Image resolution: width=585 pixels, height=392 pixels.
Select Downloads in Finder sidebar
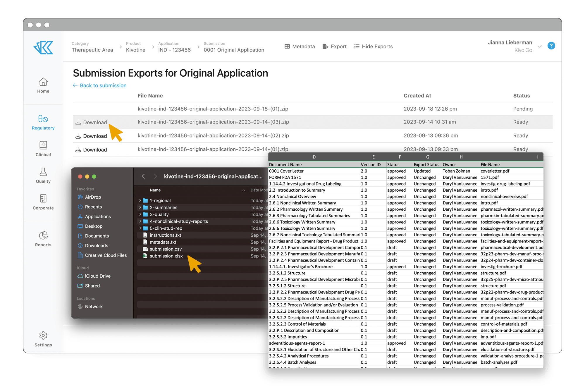point(93,245)
